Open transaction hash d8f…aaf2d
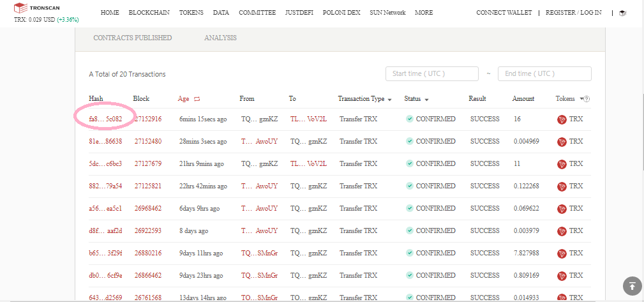This screenshot has height=302, width=644. (105, 231)
